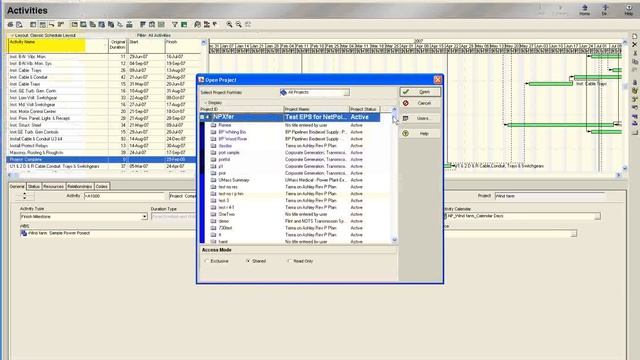This screenshot has height=360, width=640.
Task: Click the Zoom Out magnifier icon
Action: click(x=239, y=24)
